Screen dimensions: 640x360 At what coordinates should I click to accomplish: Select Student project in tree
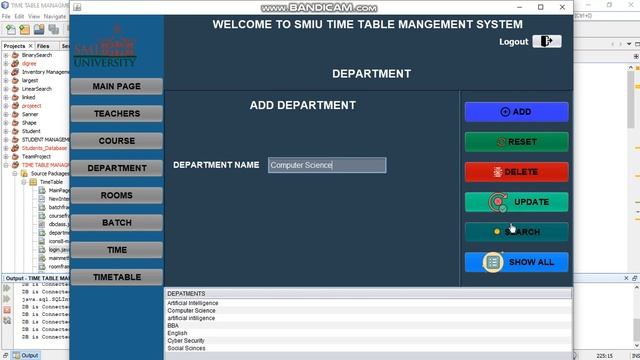pyautogui.click(x=31, y=131)
